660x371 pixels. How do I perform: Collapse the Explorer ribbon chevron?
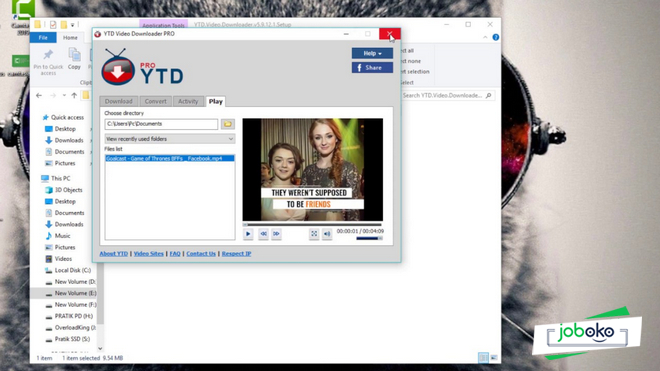(x=485, y=37)
